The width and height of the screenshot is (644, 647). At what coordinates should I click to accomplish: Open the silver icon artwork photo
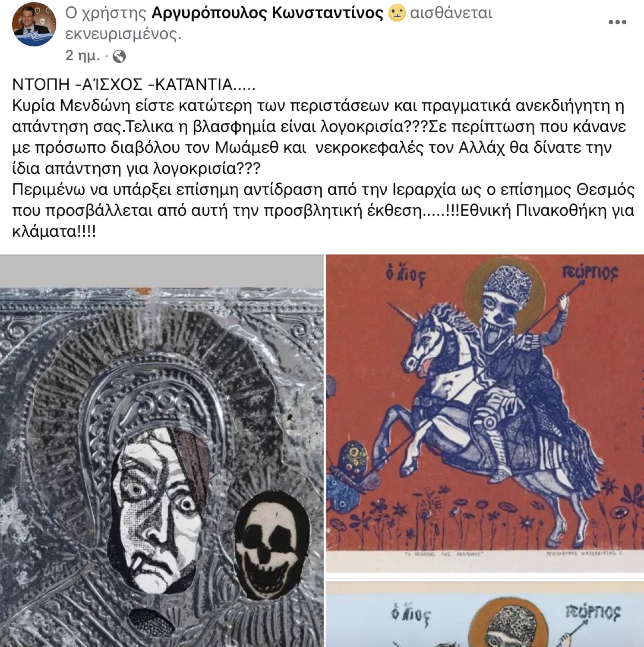(161, 451)
